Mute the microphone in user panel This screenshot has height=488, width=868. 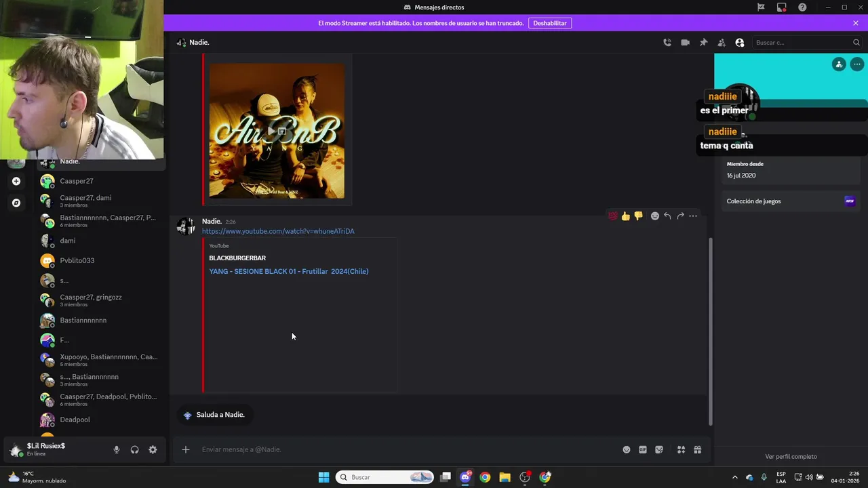coord(117,449)
